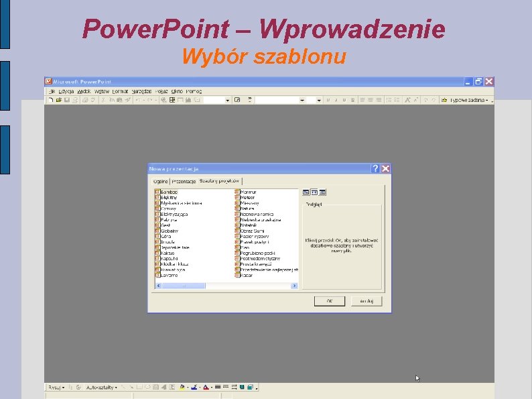
Task: Click the template list scroll right arrow
Action: pos(294,286)
